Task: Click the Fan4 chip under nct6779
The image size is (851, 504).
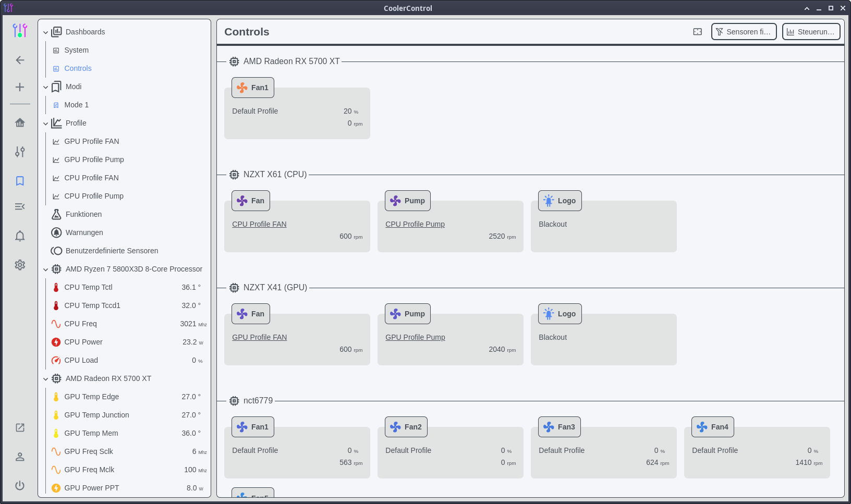Action: click(x=713, y=427)
